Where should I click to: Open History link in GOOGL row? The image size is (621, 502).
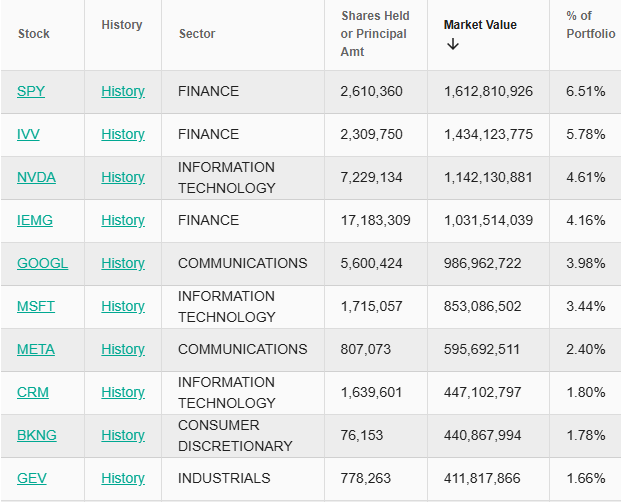click(x=122, y=263)
